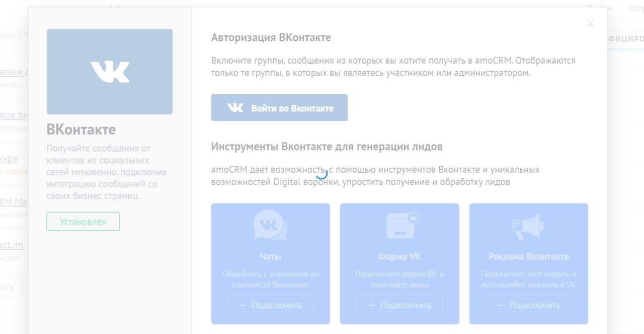Click the text Общайтесь с клиентами из сообществ
Screen dimensions: 644x334
[x=270, y=279]
